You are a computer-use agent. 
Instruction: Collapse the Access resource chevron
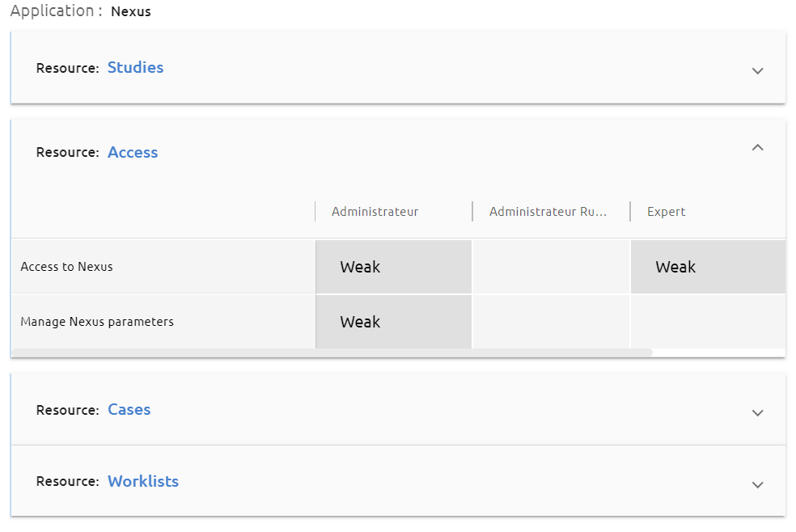point(757,148)
